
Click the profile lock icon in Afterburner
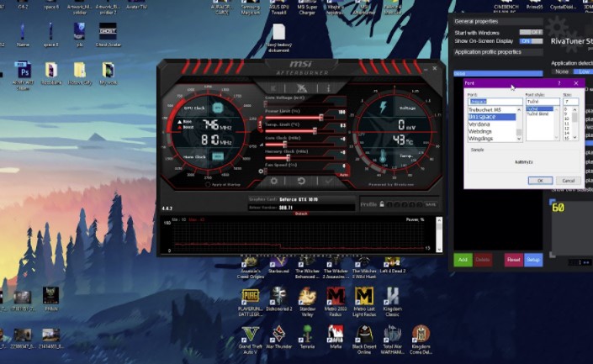click(382, 204)
